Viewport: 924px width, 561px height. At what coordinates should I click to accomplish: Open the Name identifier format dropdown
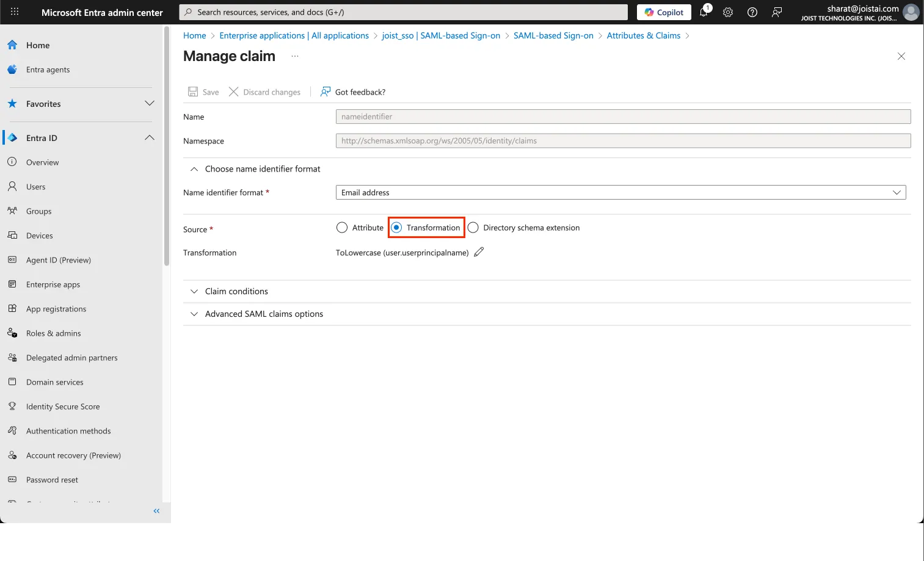click(x=620, y=192)
